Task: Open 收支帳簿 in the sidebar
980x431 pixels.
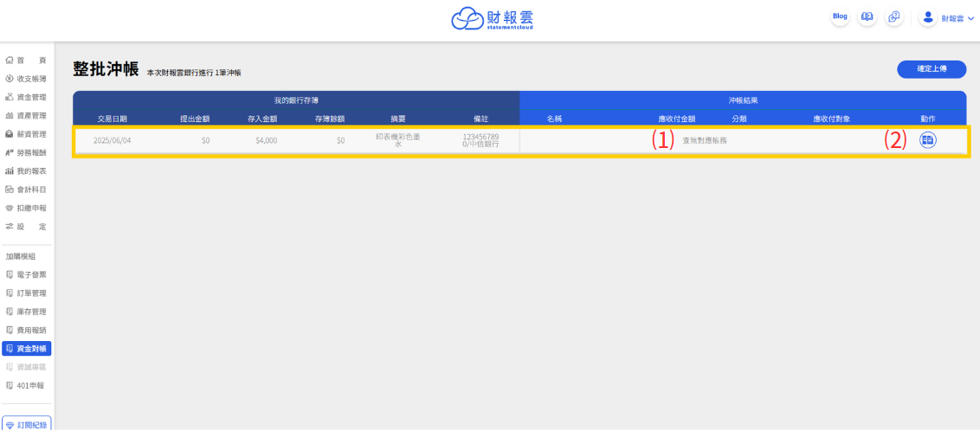Action: point(26,79)
